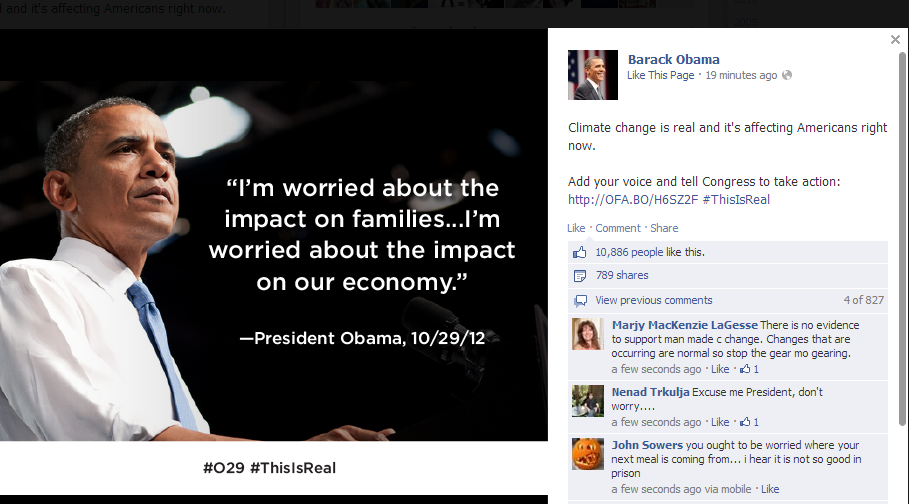This screenshot has height=504, width=909.
Task: Close the photo viewer with the X icon
Action: pos(895,39)
